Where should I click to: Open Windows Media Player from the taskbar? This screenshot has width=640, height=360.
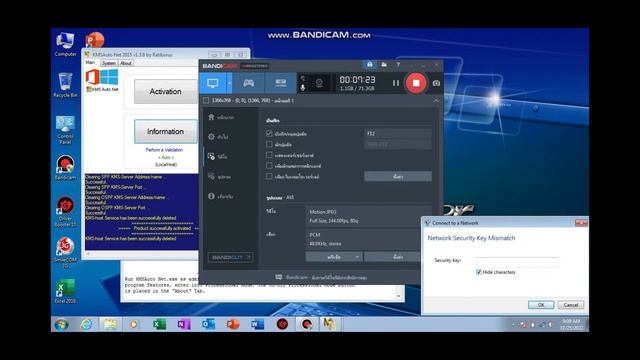pyautogui.click(x=133, y=324)
